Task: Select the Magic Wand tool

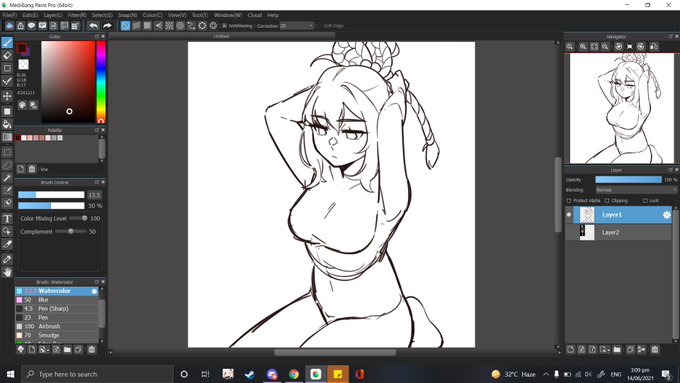Action: (7, 178)
